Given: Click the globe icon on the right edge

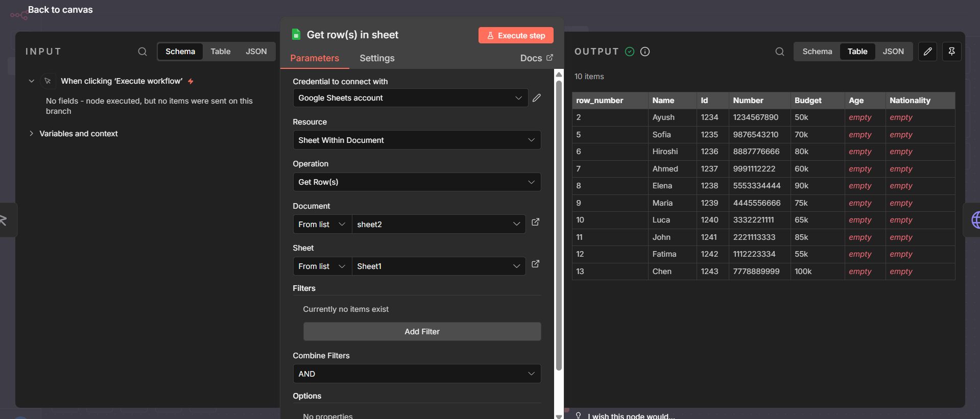Looking at the screenshot, I should (975, 220).
